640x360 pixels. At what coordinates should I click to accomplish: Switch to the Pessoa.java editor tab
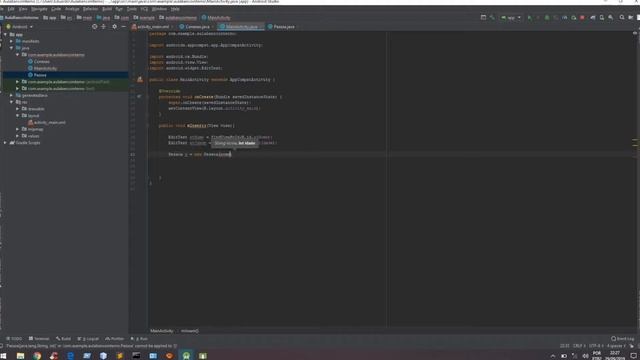coord(283,27)
